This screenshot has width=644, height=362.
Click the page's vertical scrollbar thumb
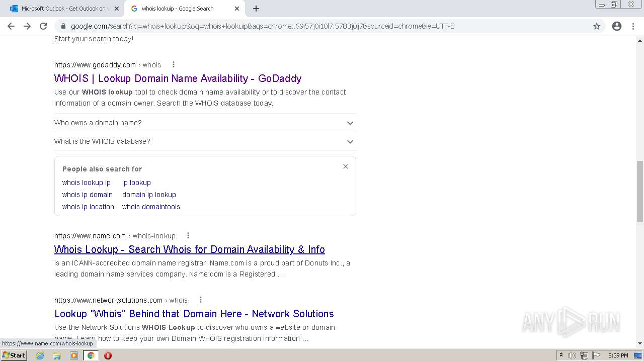point(640,191)
